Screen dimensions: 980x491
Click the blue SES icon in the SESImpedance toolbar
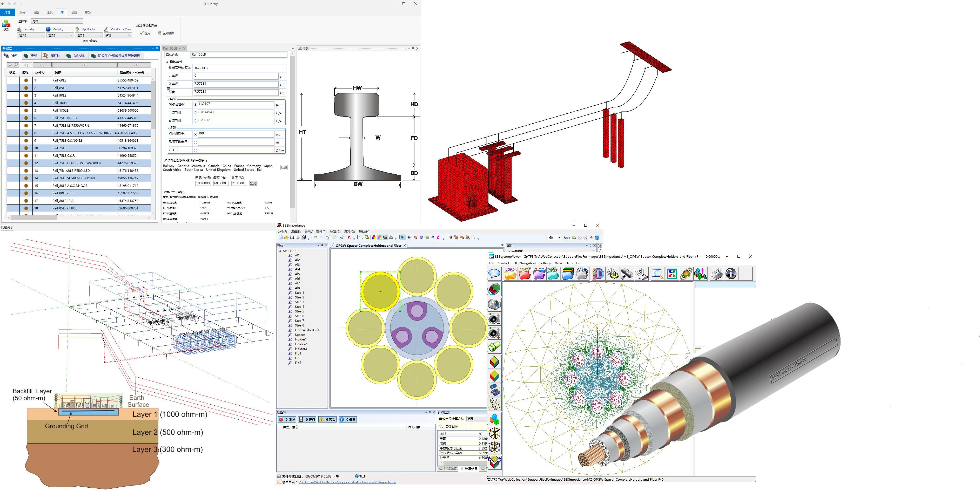597,238
